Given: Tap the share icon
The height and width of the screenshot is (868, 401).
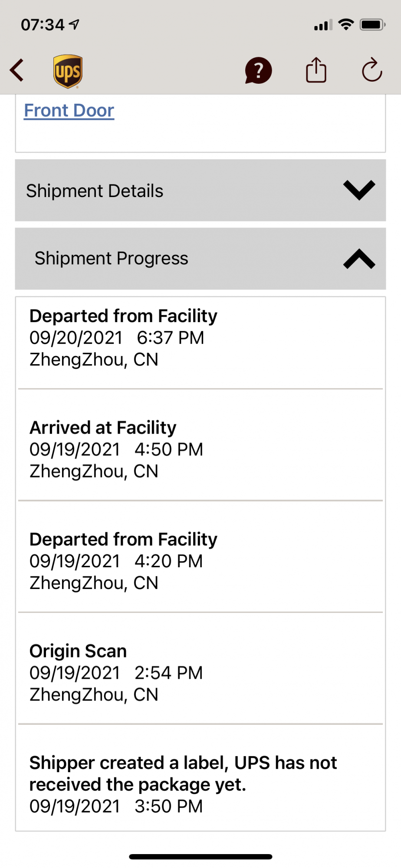Looking at the screenshot, I should pyautogui.click(x=316, y=71).
